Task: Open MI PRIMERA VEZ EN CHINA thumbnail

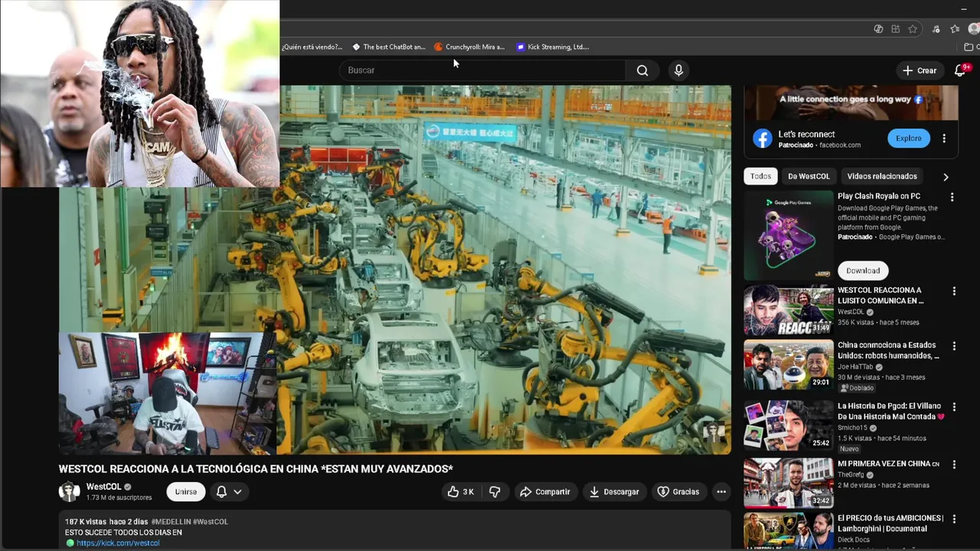Action: [x=789, y=483]
